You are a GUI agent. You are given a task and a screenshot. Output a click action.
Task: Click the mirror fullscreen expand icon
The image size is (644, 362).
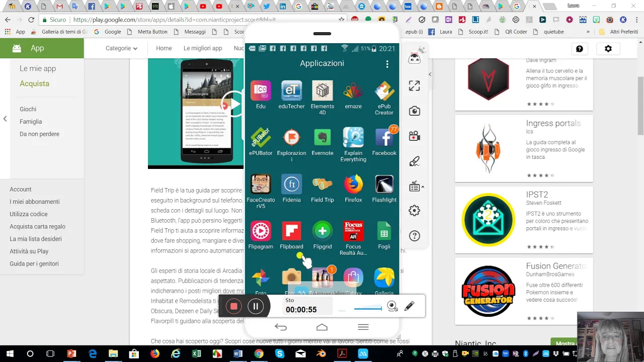[414, 86]
